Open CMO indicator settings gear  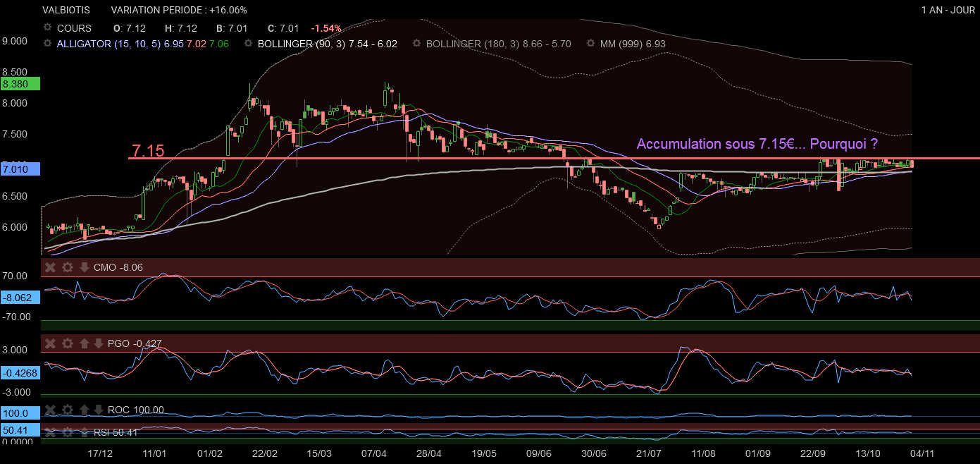pos(68,267)
